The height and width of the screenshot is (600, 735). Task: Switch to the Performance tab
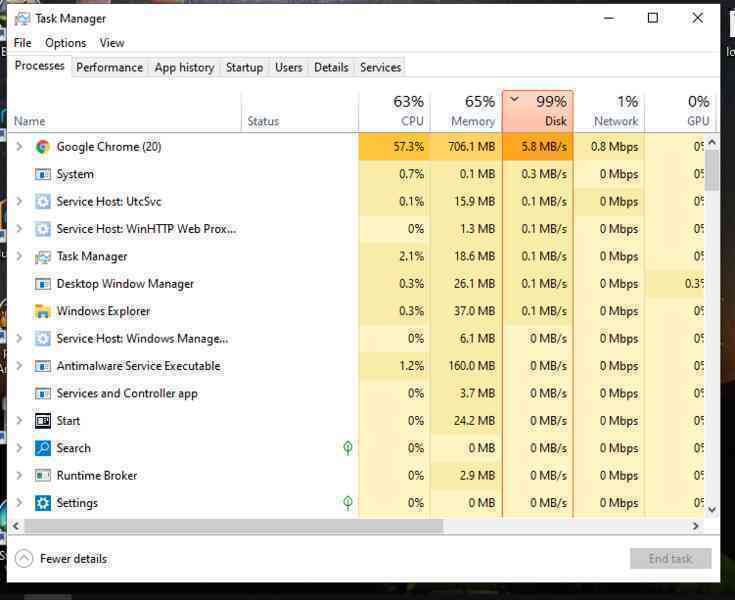pos(110,68)
